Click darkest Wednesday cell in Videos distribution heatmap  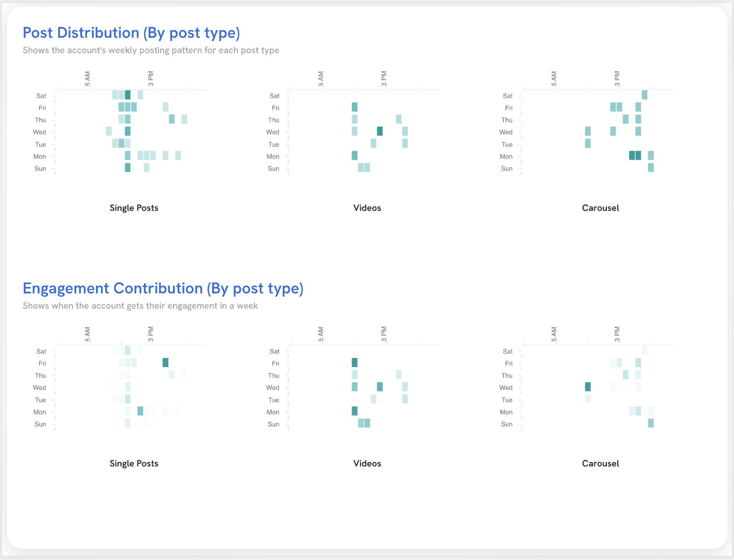[x=380, y=131]
